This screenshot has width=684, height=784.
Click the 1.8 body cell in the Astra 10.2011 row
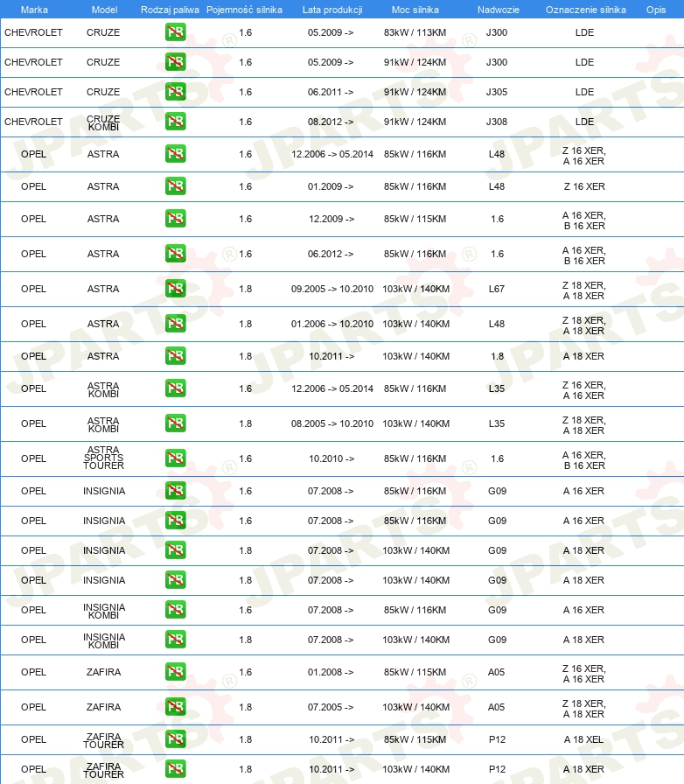(497, 356)
